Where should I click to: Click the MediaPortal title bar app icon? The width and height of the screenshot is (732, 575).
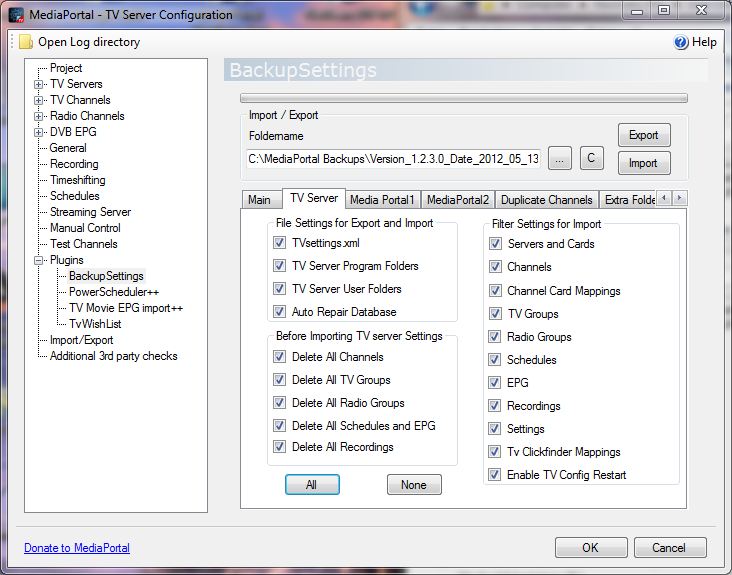coord(16,15)
